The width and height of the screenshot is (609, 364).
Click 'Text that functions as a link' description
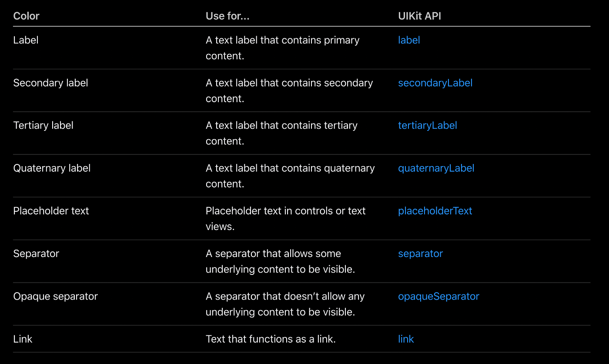(x=271, y=339)
